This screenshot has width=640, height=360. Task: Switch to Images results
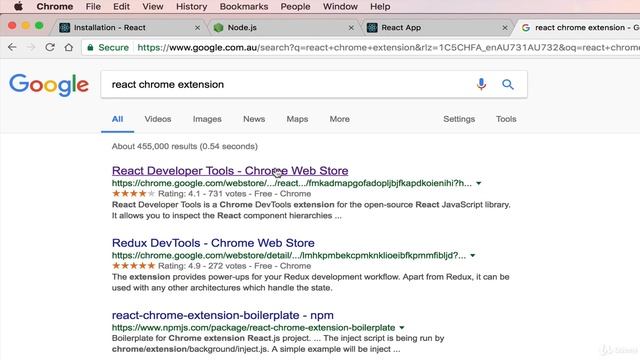(207, 119)
